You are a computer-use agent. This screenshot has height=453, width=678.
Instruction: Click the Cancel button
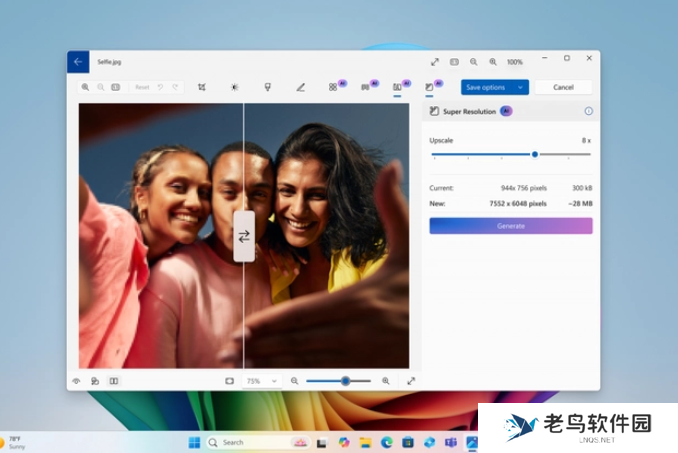[563, 87]
